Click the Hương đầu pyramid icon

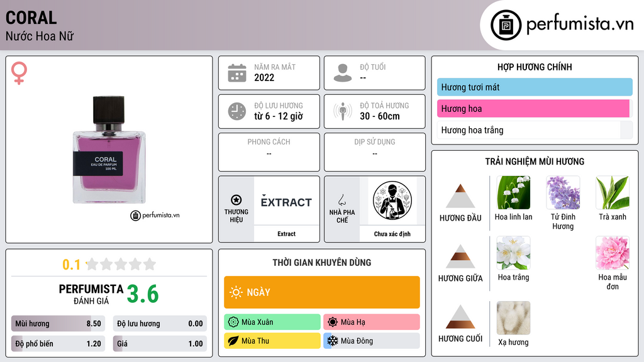tap(460, 196)
